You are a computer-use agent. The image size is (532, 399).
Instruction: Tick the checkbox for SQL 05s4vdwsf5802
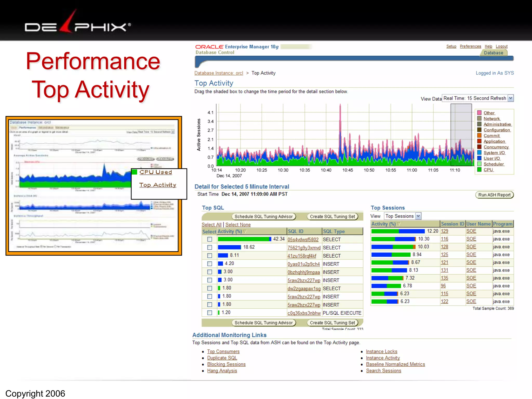[x=210, y=239]
